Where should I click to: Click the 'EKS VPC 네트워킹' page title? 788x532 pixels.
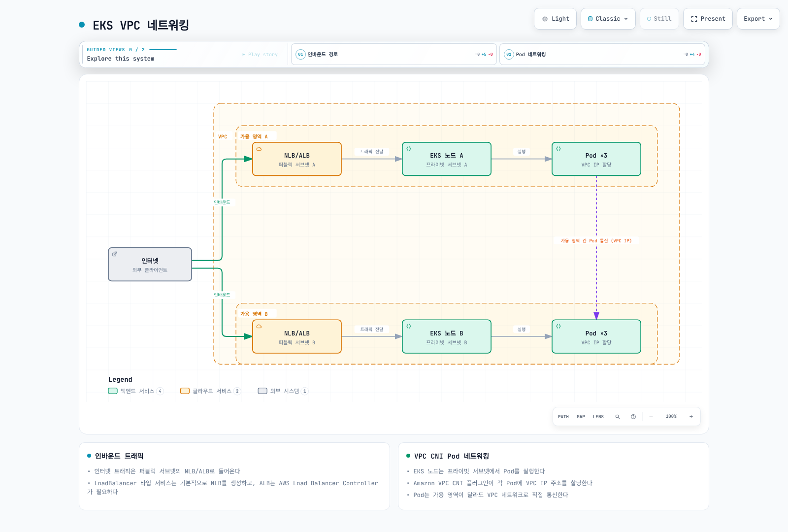pos(141,25)
